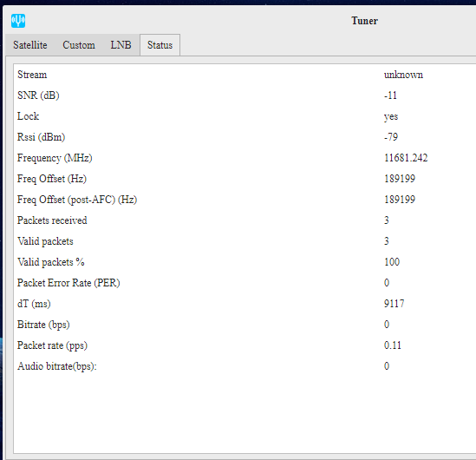Click the Tuner window title
476x460 pixels.
pos(365,21)
